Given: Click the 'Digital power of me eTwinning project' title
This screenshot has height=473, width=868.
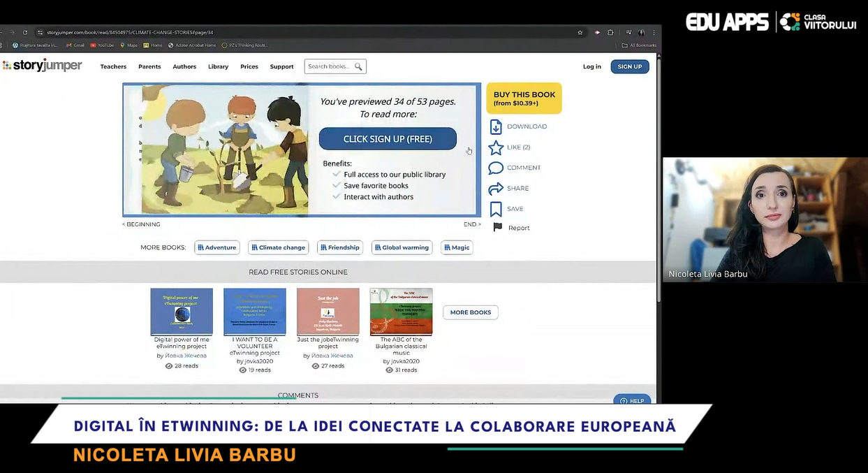Looking at the screenshot, I should 182,343.
